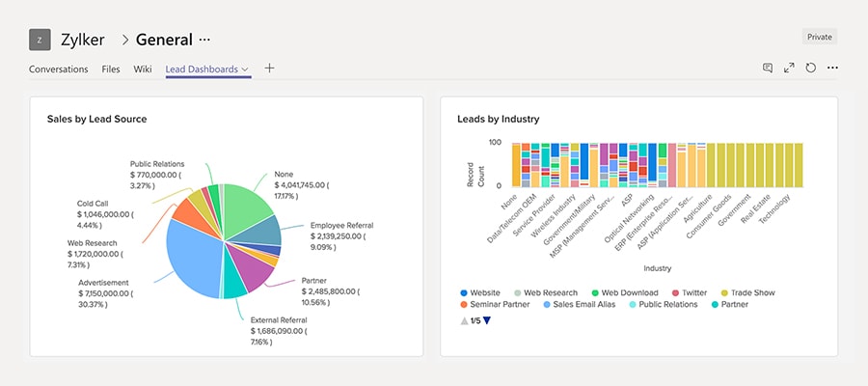Add a new tab with plus icon
868x386 pixels.
(270, 69)
